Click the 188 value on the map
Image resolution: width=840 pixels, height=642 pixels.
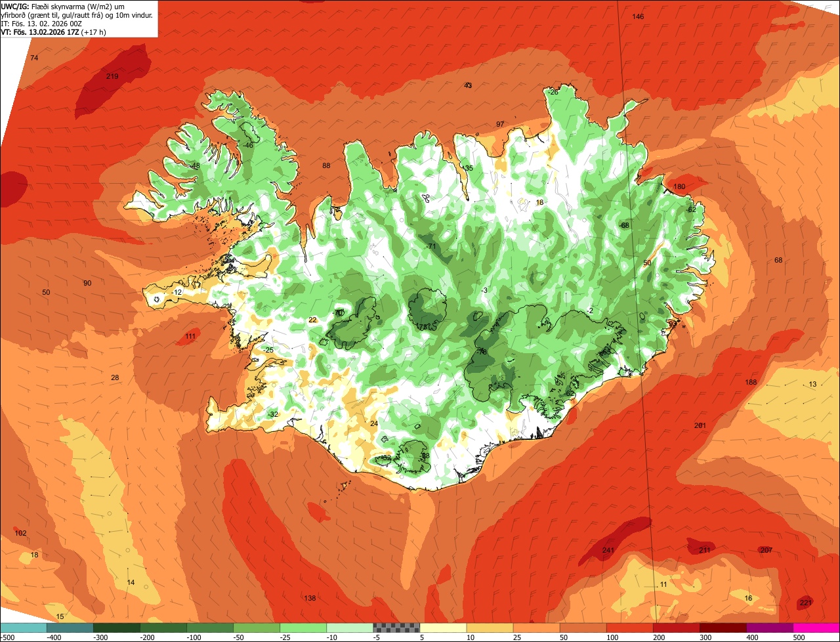coord(751,383)
